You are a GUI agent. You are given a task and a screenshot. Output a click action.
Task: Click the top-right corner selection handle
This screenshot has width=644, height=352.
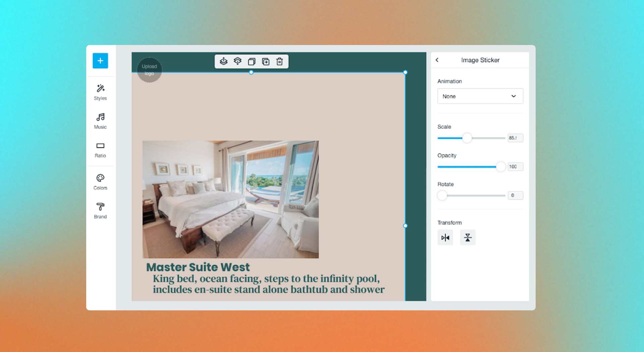click(406, 72)
